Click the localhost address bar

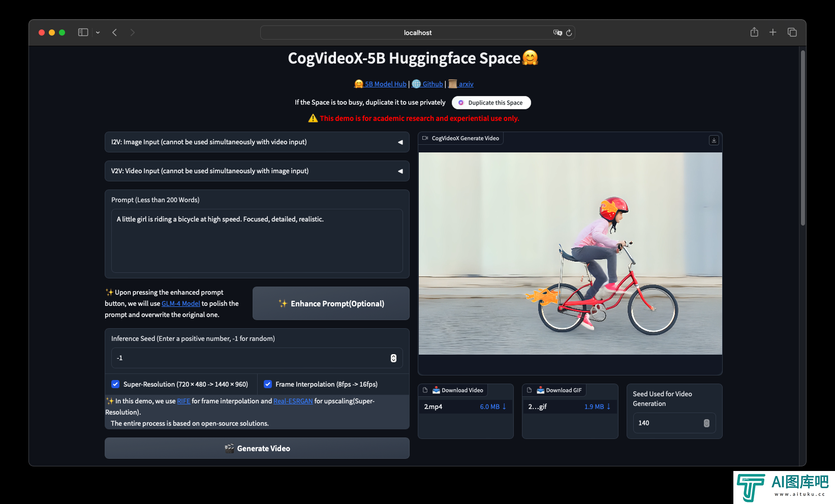pos(418,33)
